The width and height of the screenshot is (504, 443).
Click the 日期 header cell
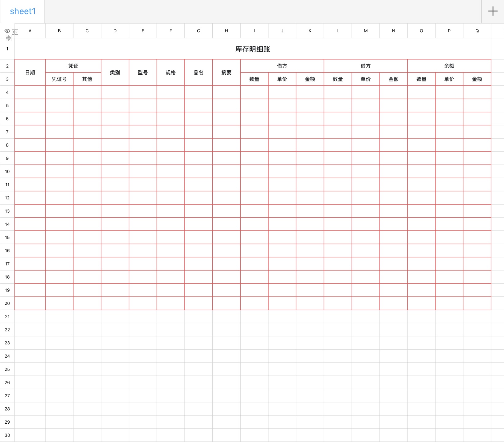click(30, 73)
